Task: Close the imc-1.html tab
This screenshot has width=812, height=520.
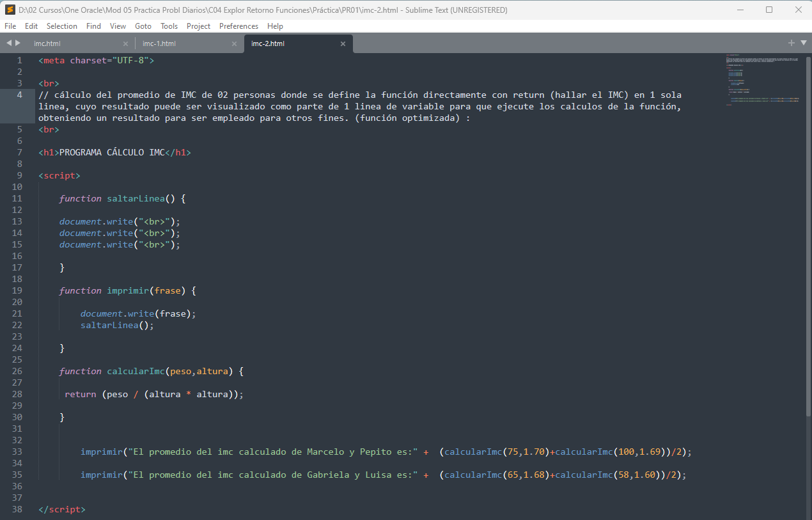Action: [x=234, y=43]
